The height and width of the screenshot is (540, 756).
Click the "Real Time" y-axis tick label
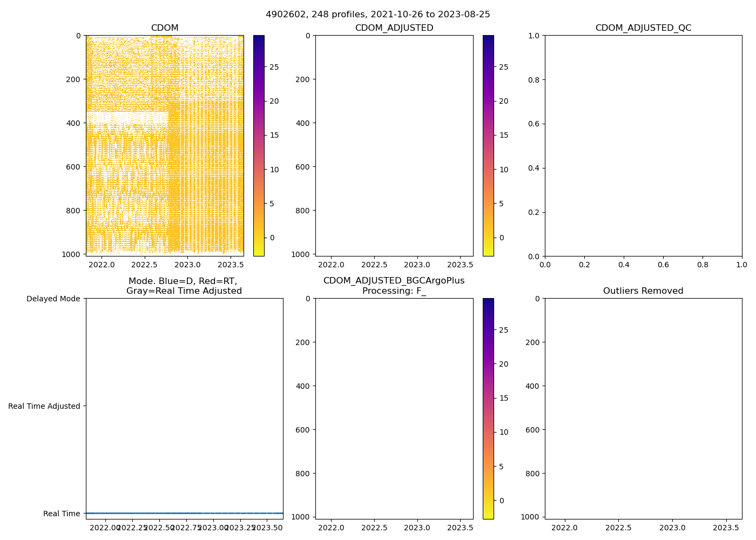62,514
